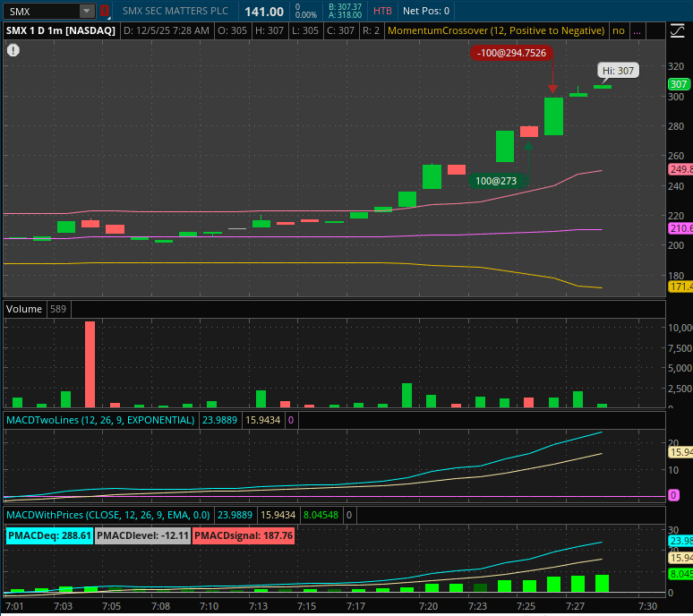The width and height of the screenshot is (693, 616).
Task: Click the MACDWithPrices study title
Action: (107, 515)
